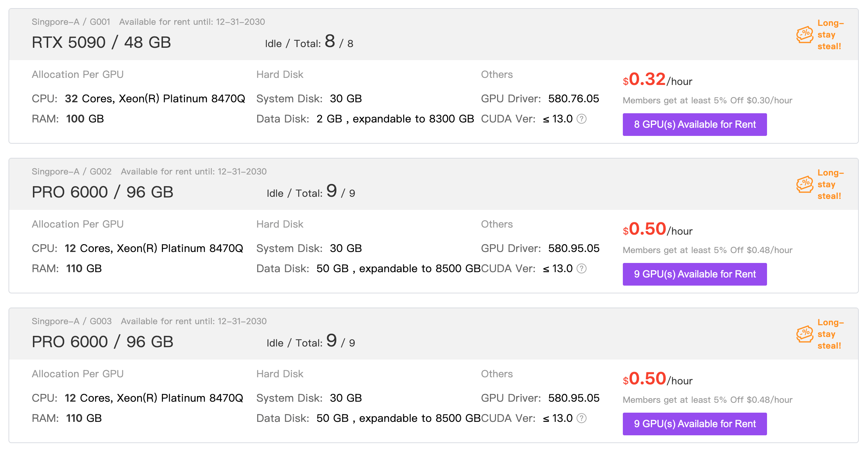Rent the 8 available RTX 5090 GPUs
Viewport: 868px width, 453px height.
pyautogui.click(x=695, y=125)
